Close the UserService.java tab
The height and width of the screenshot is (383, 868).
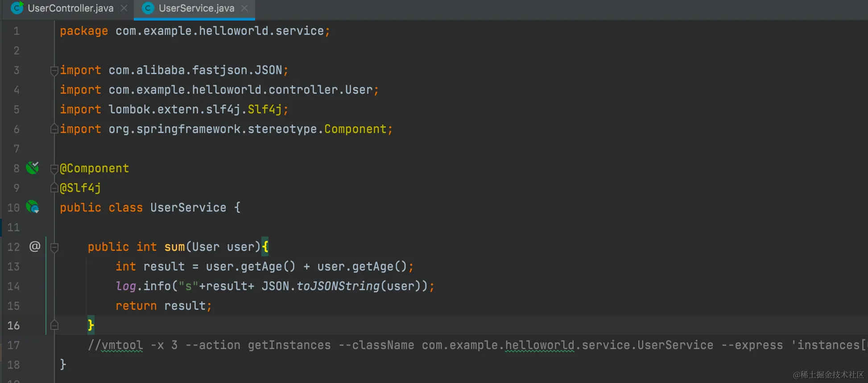click(244, 8)
